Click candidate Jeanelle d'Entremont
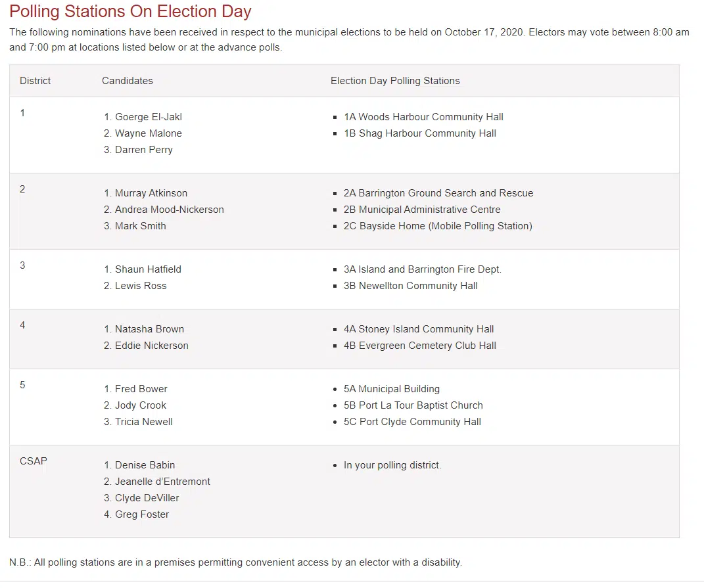Screen dimensions: 704x588 point(162,482)
